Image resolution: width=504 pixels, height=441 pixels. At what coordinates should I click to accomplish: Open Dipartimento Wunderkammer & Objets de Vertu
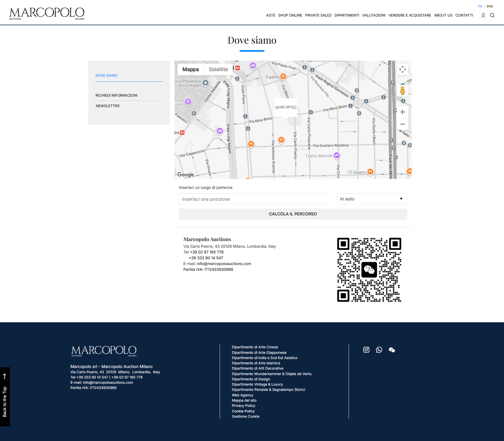272,374
